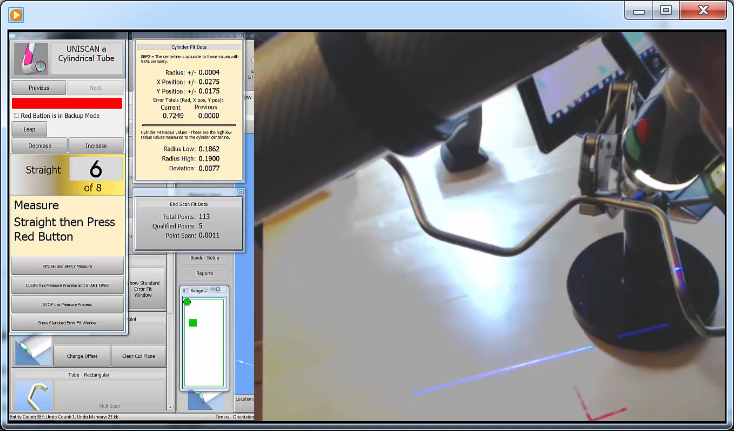
Task: Click the Point Span value 0.0011
Action: click(x=209, y=235)
